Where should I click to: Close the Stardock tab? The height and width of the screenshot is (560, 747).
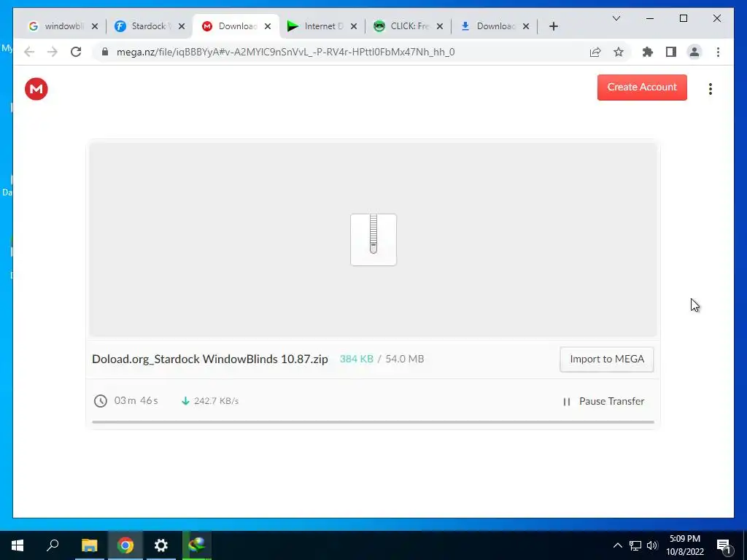[182, 27]
